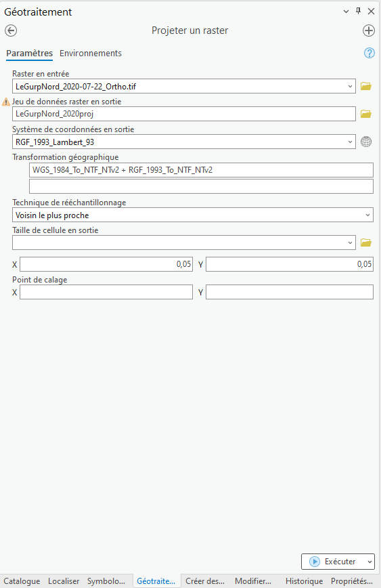381x588 pixels.
Task: Click the WGS_1984_To_NTF_NTv2 transformation field
Action: click(201, 170)
